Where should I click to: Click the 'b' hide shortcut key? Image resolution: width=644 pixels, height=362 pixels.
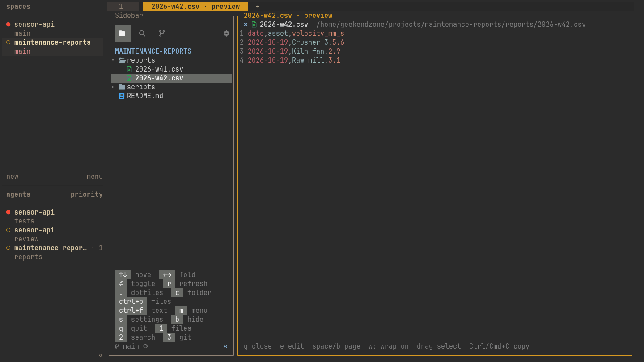(177, 320)
